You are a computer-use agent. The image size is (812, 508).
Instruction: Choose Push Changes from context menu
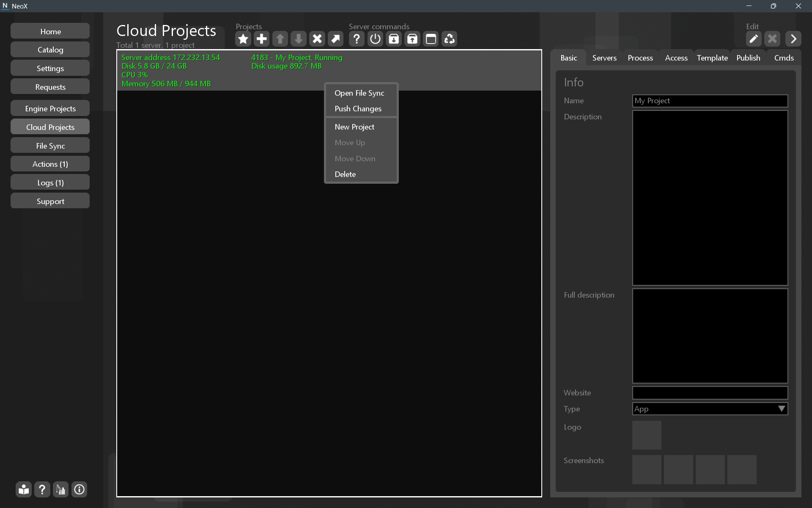point(358,109)
